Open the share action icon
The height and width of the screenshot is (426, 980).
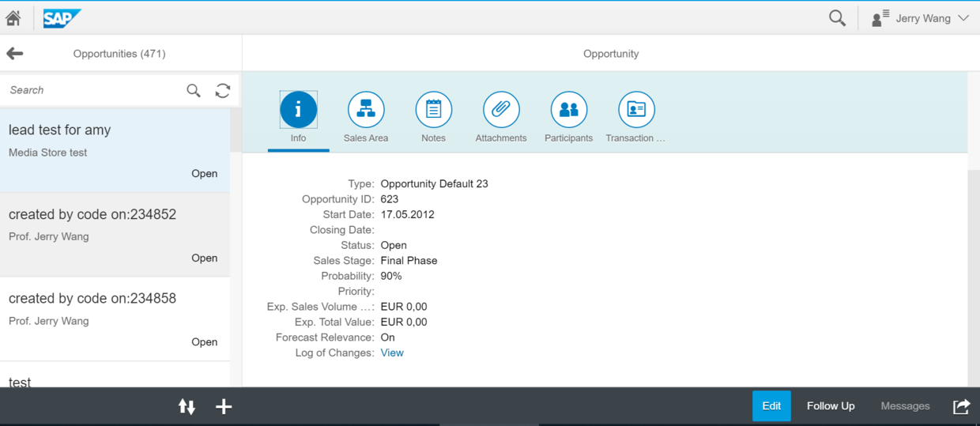pyautogui.click(x=961, y=406)
